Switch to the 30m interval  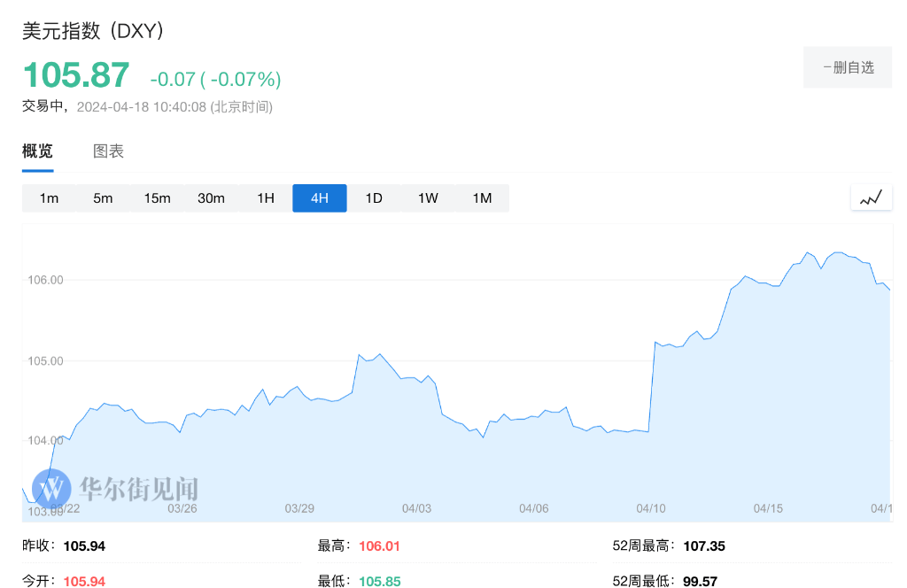(211, 198)
